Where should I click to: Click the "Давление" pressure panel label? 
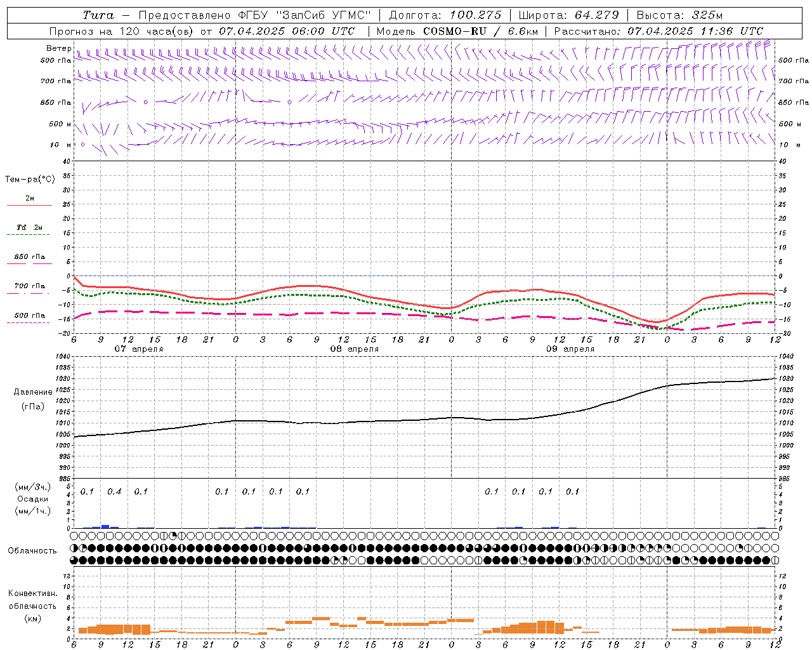[x=33, y=392]
